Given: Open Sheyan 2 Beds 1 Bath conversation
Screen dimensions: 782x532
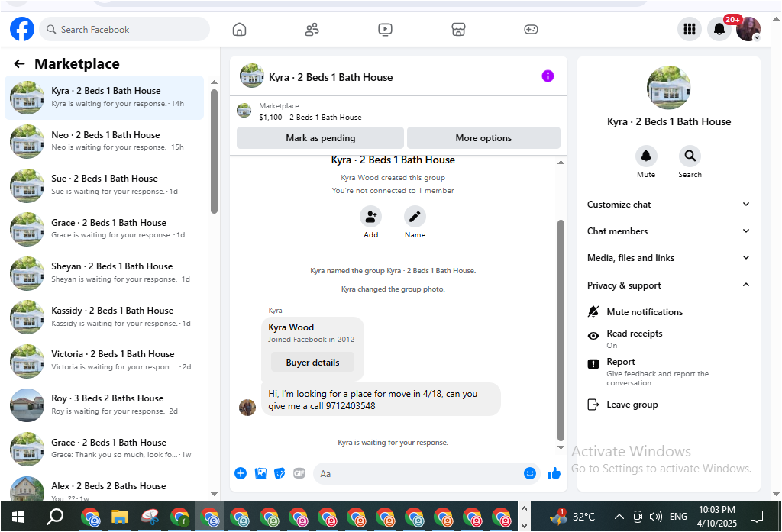Looking at the screenshot, I should click(x=104, y=272).
